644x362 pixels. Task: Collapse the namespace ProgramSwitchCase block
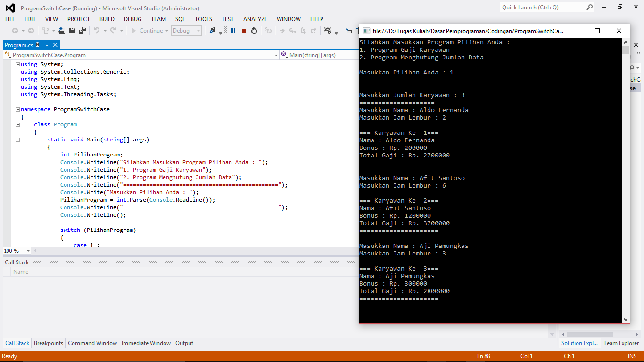coord(17,109)
